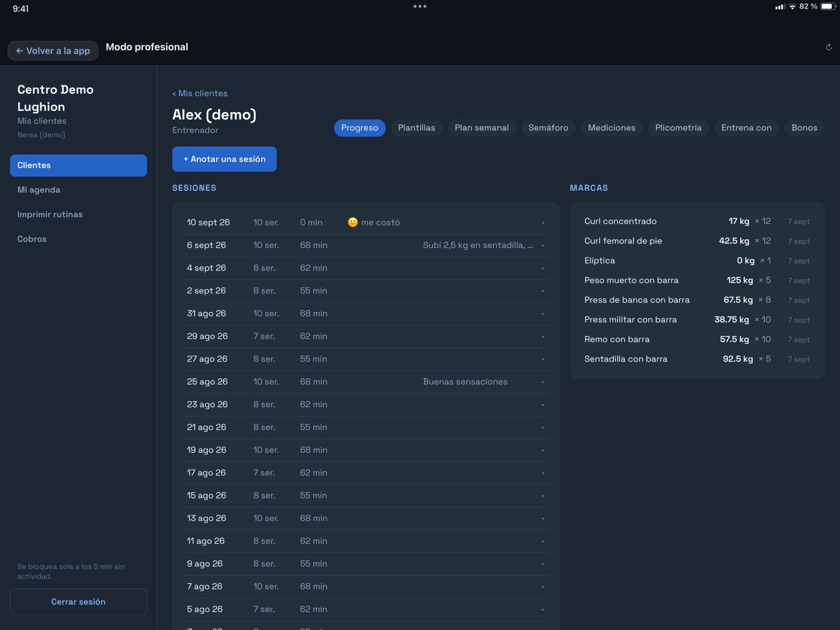This screenshot has width=840, height=630.
Task: Expand the 25 ago 26 session row arrow
Action: [543, 382]
